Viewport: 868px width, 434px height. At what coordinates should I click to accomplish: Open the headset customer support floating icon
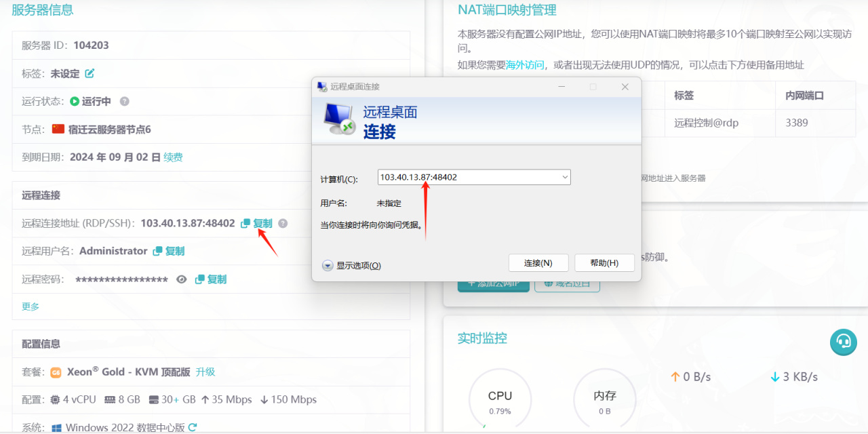844,342
